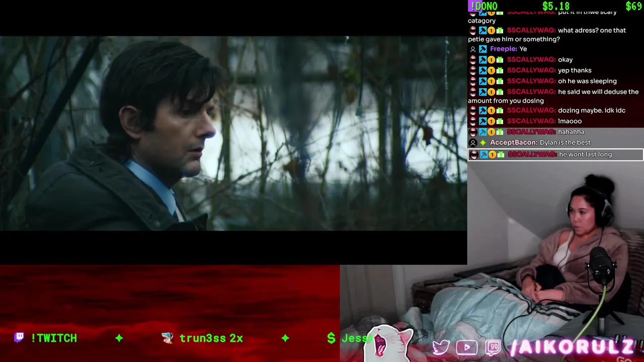Click the 'dozing maybe. idk idc' message text
The height and width of the screenshot is (362, 644).
[x=592, y=111]
